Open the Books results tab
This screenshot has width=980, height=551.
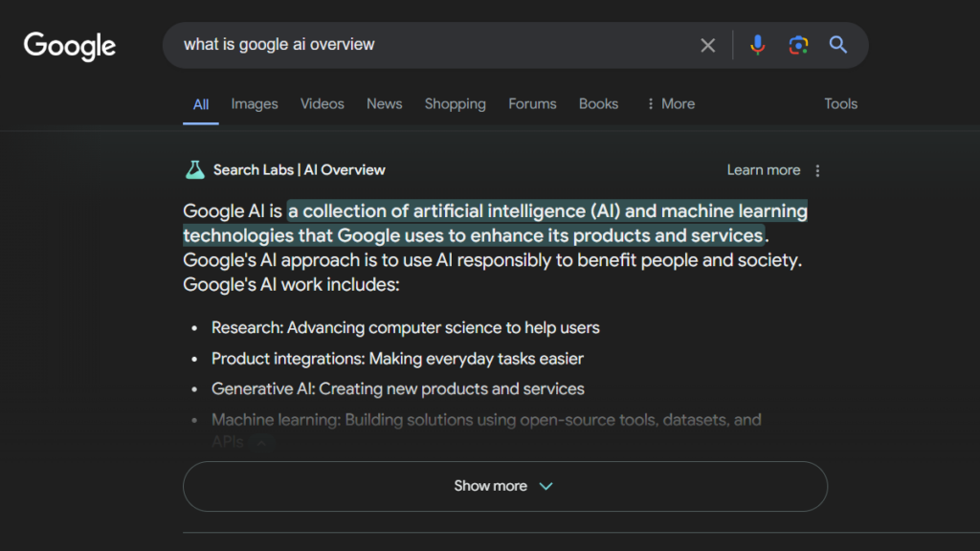pos(598,104)
